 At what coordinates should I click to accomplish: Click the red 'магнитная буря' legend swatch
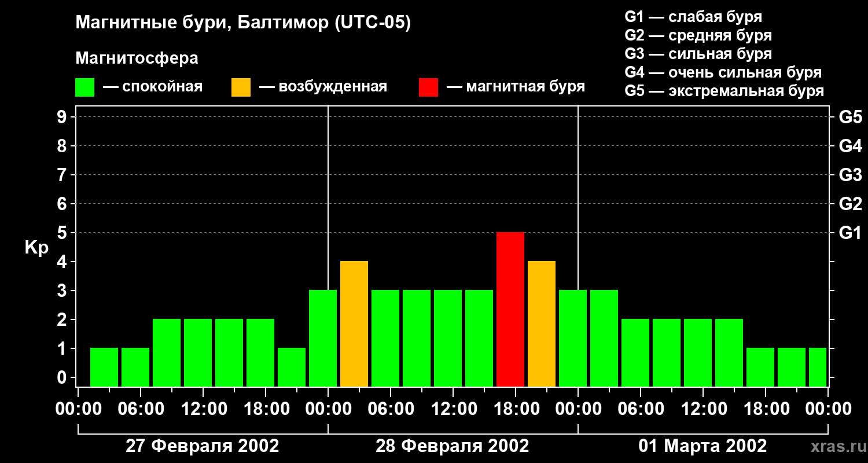click(428, 87)
